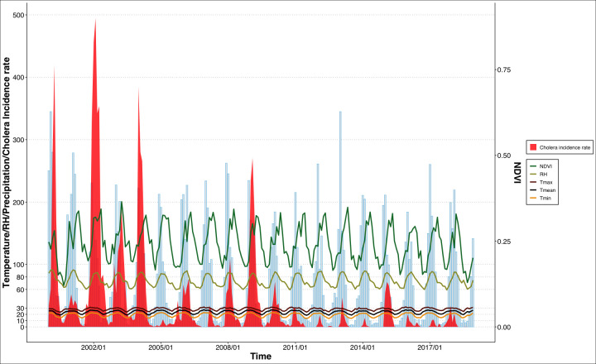Click the '500' left axis tick label
This screenshot has width=596, height=364.
click(18, 15)
